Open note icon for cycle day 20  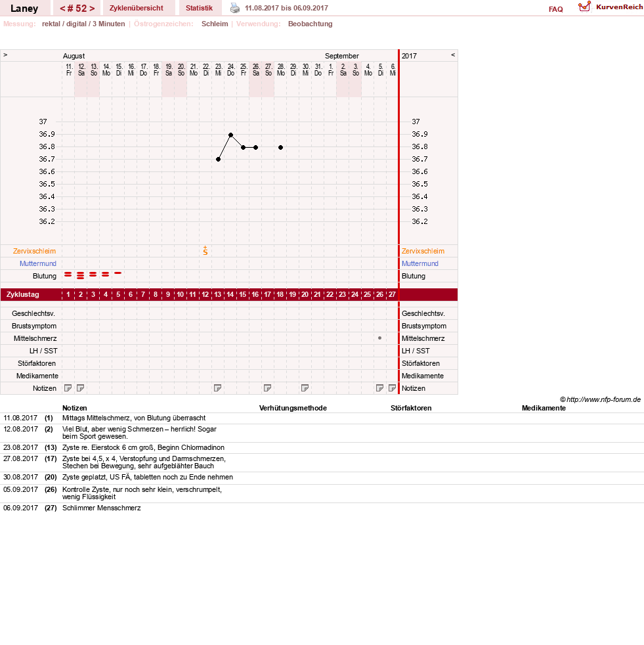305,388
